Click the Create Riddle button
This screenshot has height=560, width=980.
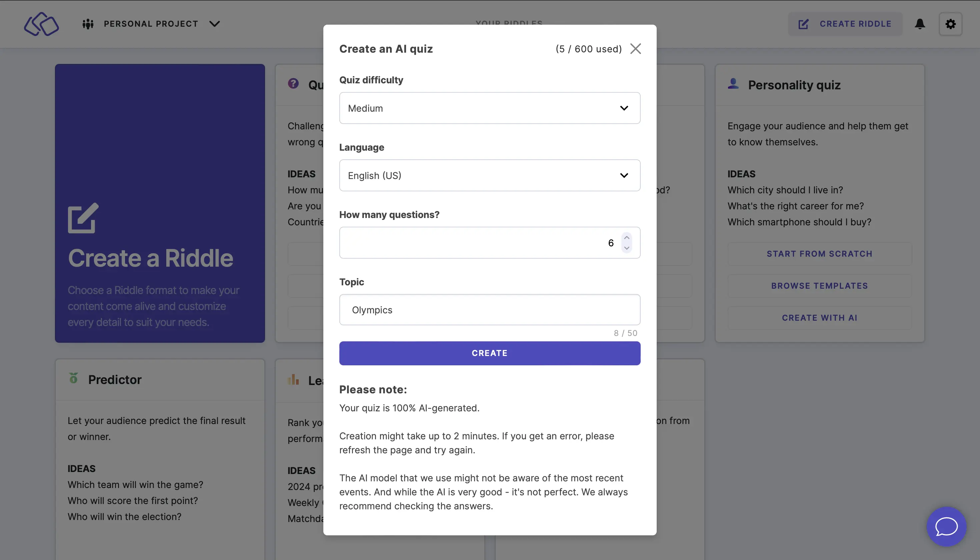[x=845, y=24]
